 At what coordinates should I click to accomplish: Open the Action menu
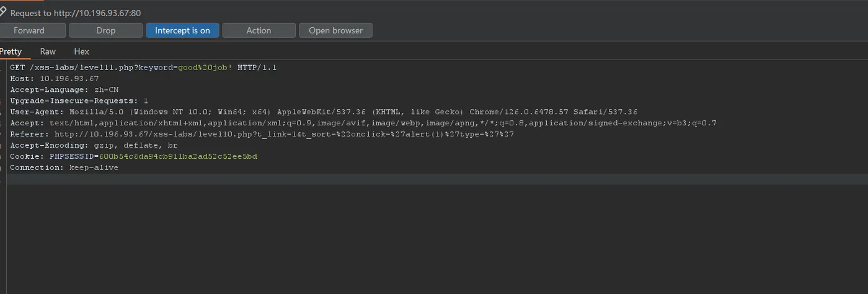point(259,30)
